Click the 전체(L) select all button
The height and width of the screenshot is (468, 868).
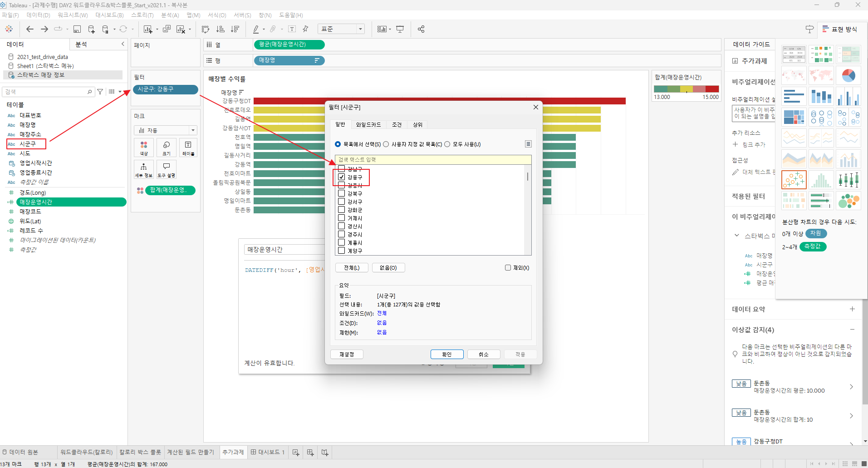coord(352,268)
